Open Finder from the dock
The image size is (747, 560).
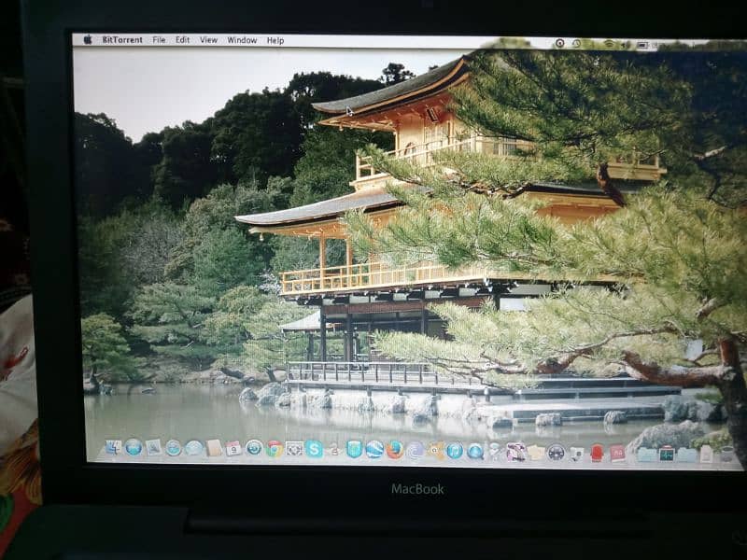click(113, 447)
